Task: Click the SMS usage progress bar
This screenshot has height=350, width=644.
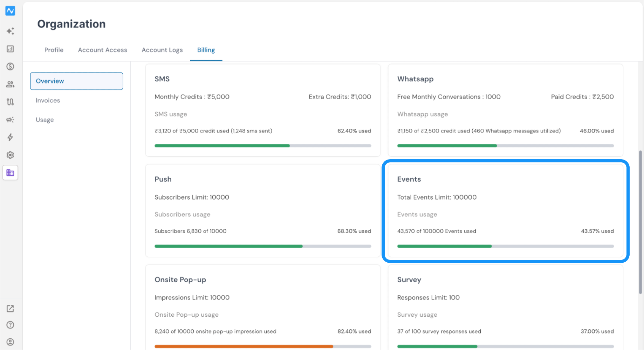Action: click(x=263, y=146)
